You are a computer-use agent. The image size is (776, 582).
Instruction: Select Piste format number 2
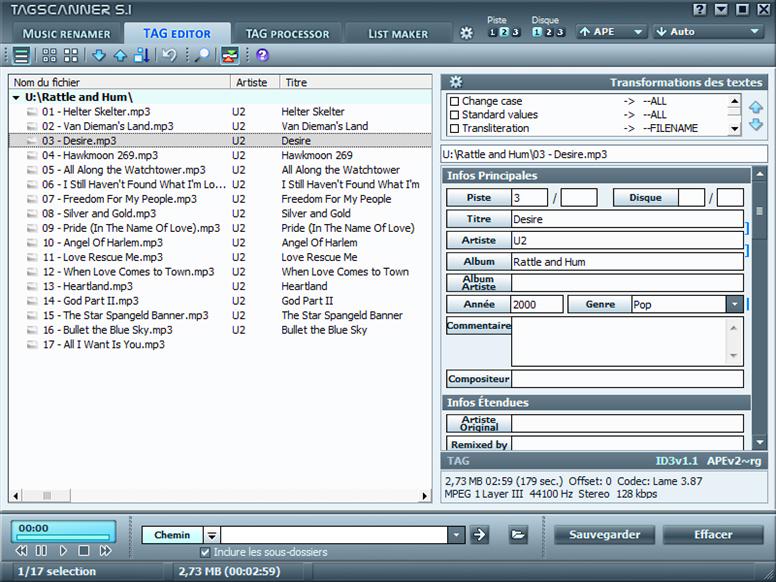(x=504, y=32)
